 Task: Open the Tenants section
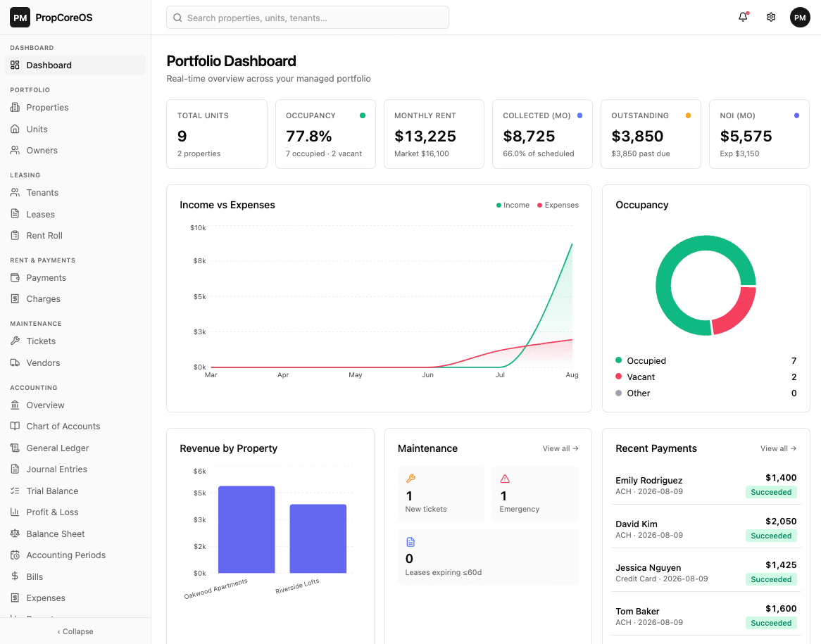(75, 193)
